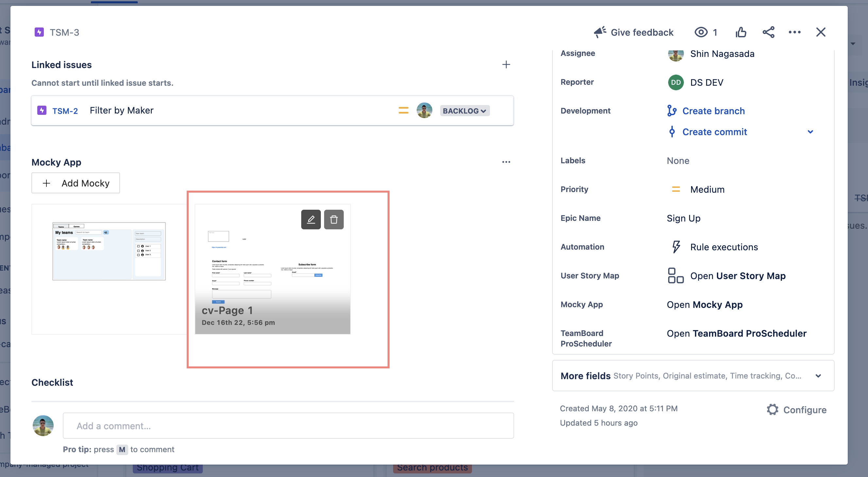The height and width of the screenshot is (477, 868).
Task: Open the share icon in header
Action: coord(768,32)
